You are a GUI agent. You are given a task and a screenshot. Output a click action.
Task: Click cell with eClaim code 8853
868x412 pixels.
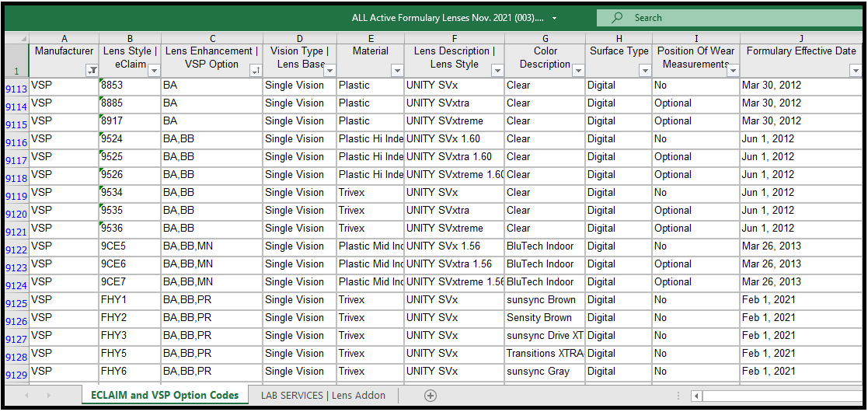point(131,86)
